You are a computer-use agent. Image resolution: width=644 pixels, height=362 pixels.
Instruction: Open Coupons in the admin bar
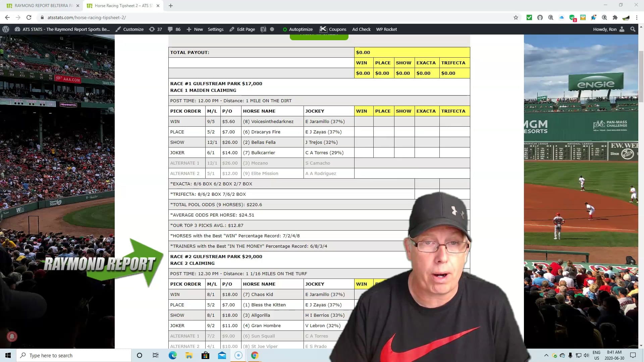click(x=333, y=29)
